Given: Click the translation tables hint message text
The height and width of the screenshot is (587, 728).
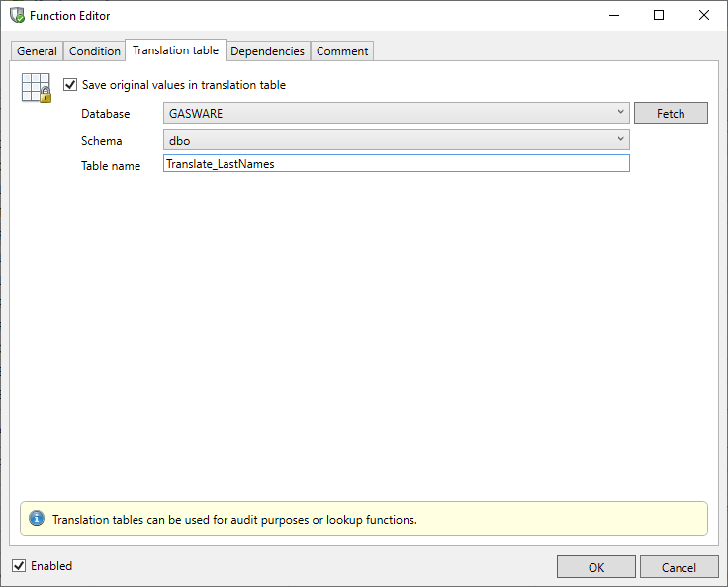Looking at the screenshot, I should [x=234, y=520].
